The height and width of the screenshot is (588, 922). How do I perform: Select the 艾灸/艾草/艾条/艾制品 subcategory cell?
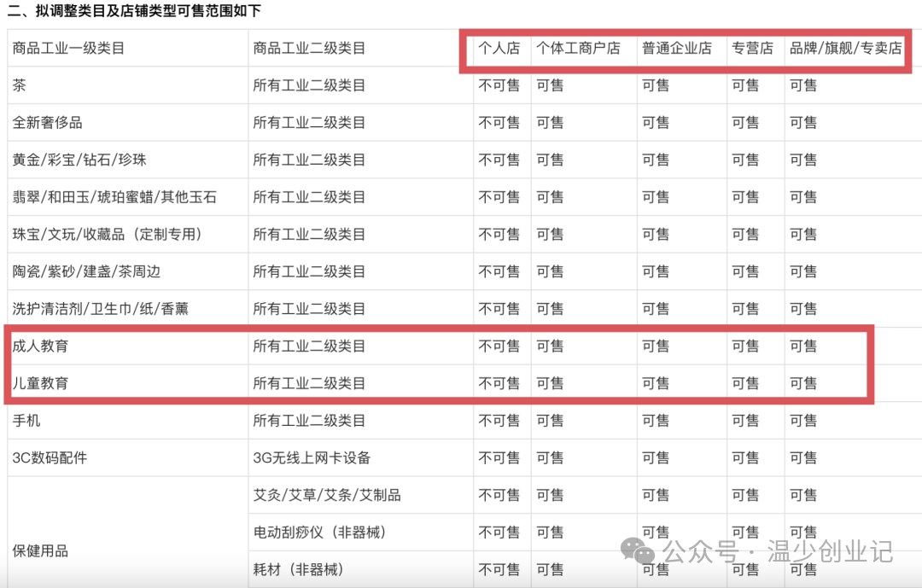327,495
